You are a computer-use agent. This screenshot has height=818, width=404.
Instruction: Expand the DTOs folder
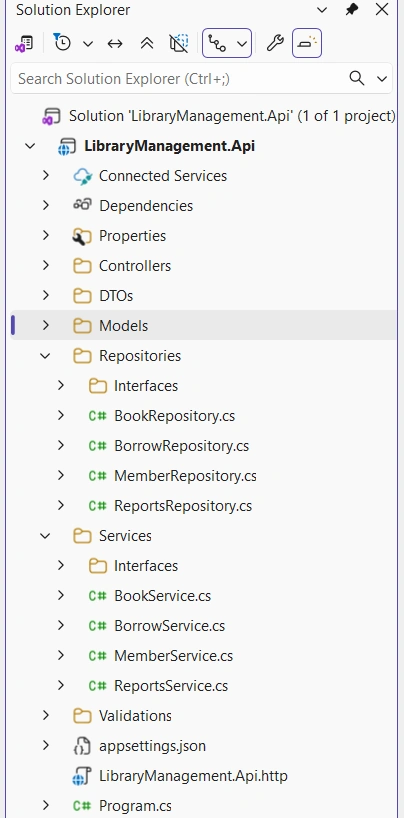click(46, 296)
